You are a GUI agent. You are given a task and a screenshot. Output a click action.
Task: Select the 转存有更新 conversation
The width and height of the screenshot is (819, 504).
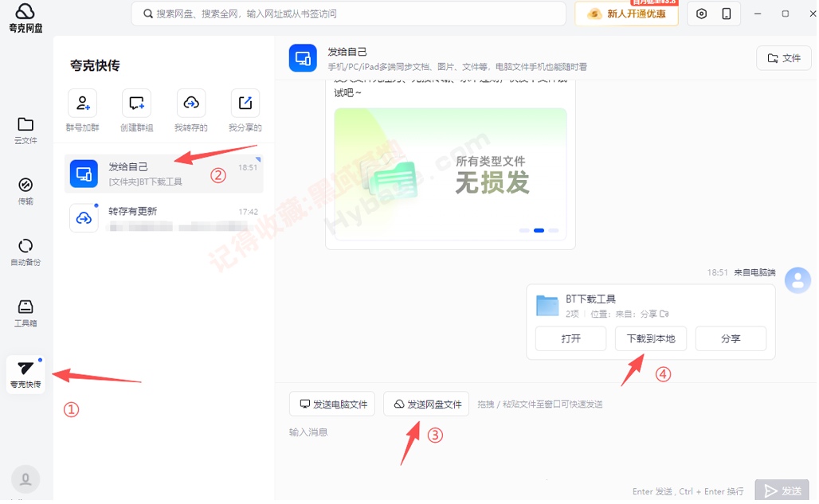click(164, 218)
